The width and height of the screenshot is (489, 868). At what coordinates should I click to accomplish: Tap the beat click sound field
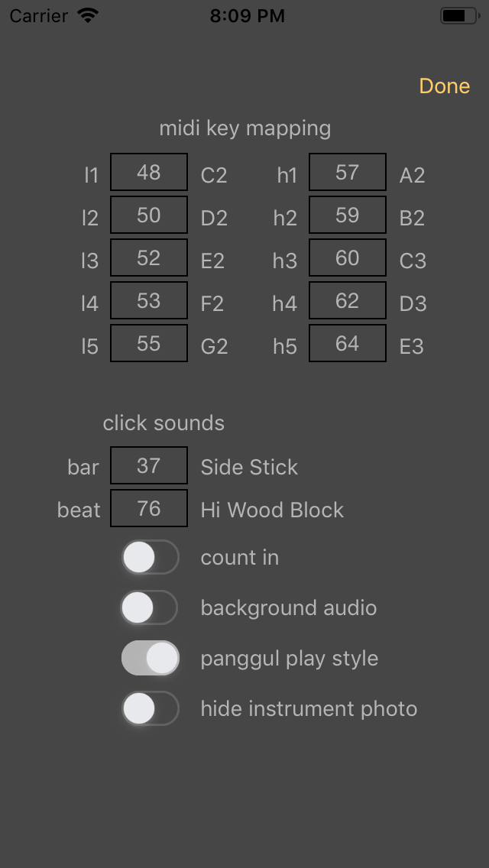tap(149, 509)
